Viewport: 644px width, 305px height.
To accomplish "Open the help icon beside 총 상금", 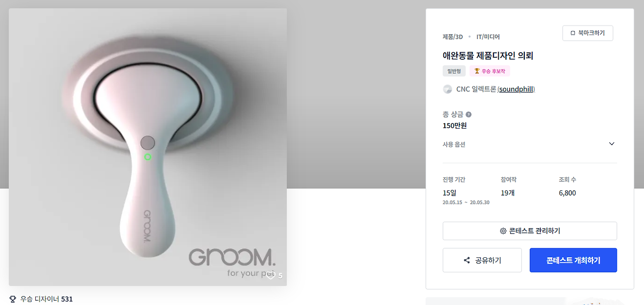I will click(x=468, y=114).
